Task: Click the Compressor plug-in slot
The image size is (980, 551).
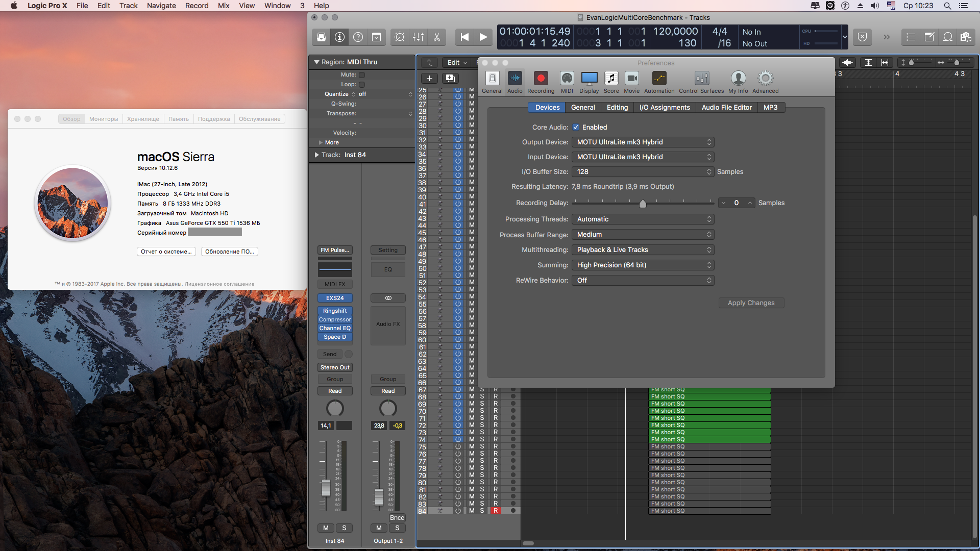Action: (335, 320)
